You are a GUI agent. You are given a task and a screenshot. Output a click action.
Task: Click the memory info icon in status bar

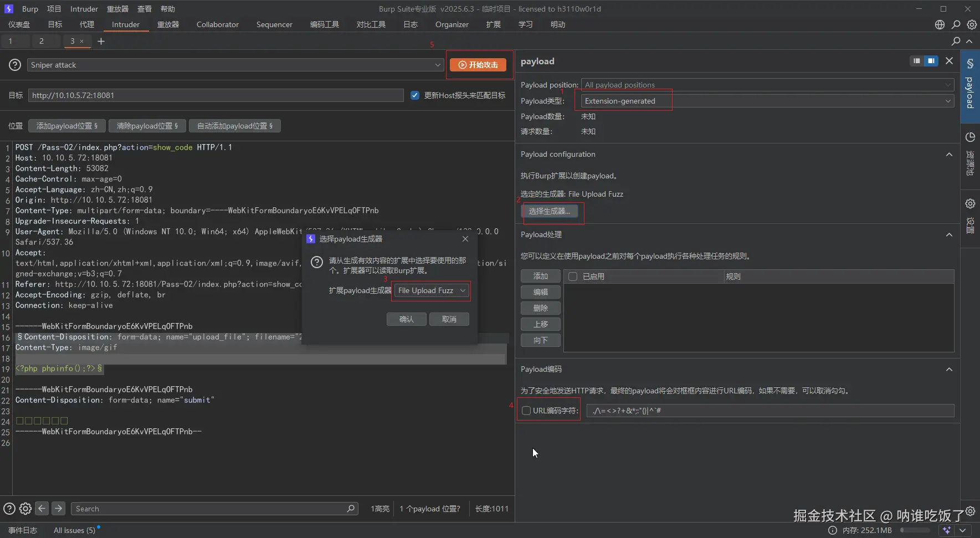[x=832, y=530]
